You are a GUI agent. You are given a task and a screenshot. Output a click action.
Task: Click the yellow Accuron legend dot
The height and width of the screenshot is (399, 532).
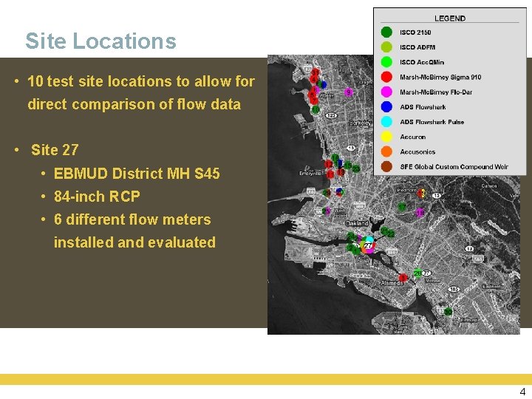click(386, 137)
